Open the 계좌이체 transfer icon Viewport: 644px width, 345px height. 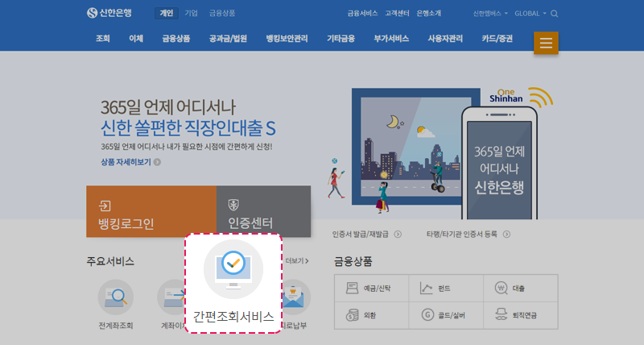point(171,297)
